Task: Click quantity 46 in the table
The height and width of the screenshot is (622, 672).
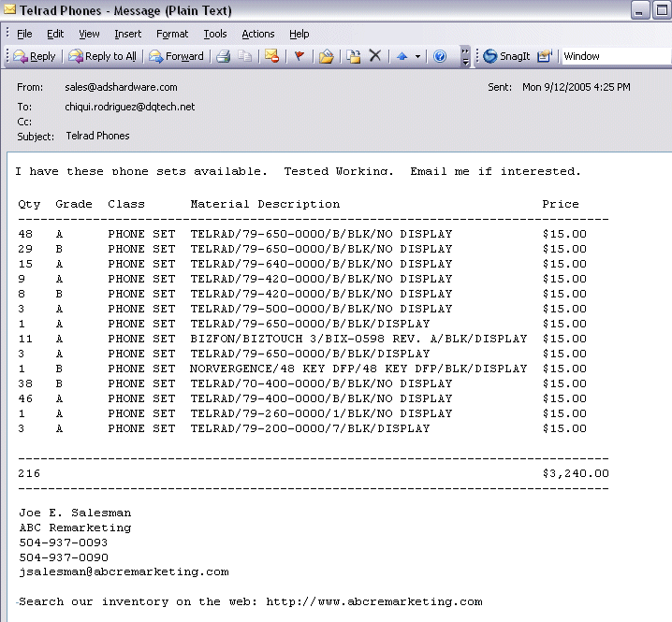Action: point(25,398)
